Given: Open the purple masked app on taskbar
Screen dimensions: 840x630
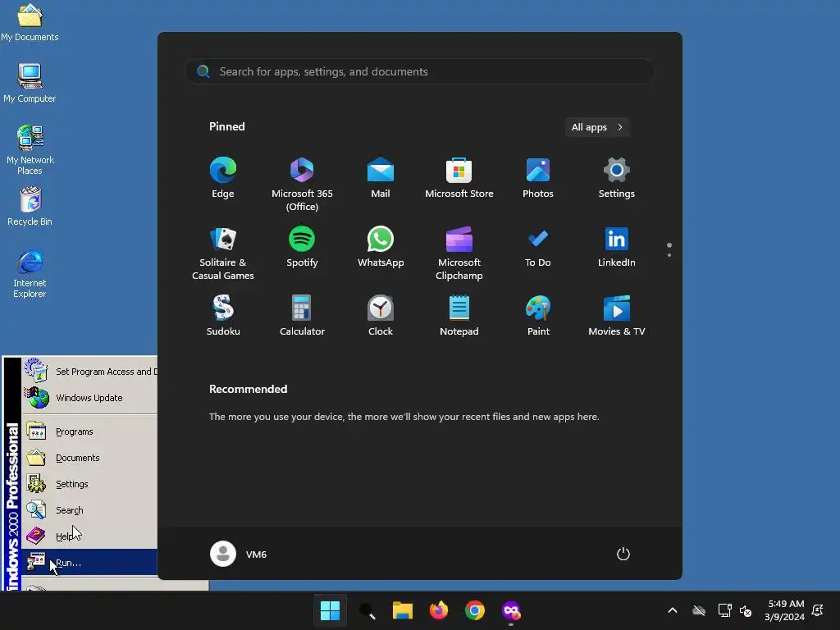Looking at the screenshot, I should point(511,610).
